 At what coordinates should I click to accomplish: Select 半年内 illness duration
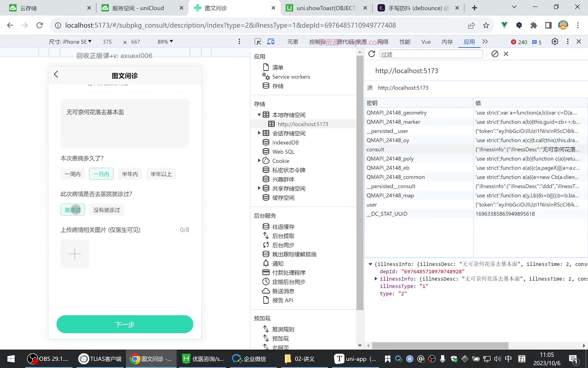coord(130,174)
